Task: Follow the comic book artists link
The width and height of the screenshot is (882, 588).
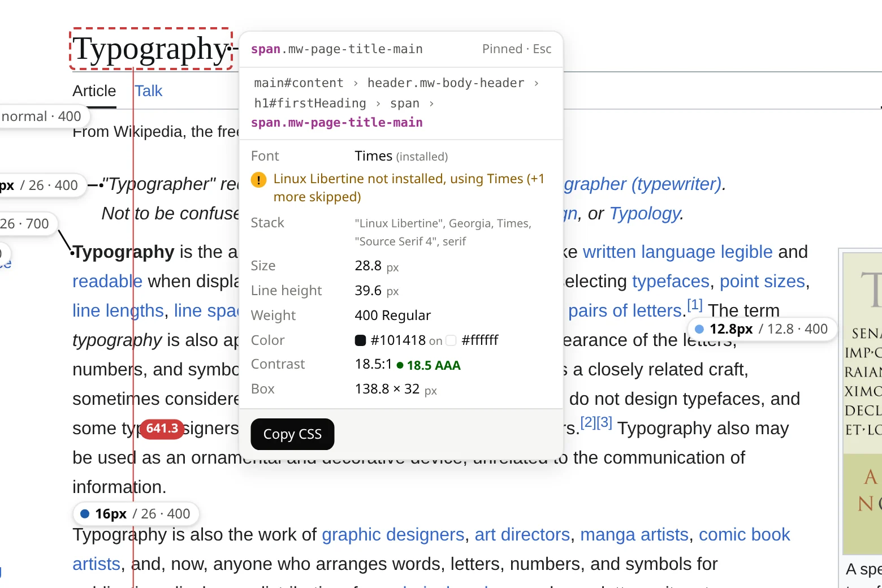Action: click(744, 534)
